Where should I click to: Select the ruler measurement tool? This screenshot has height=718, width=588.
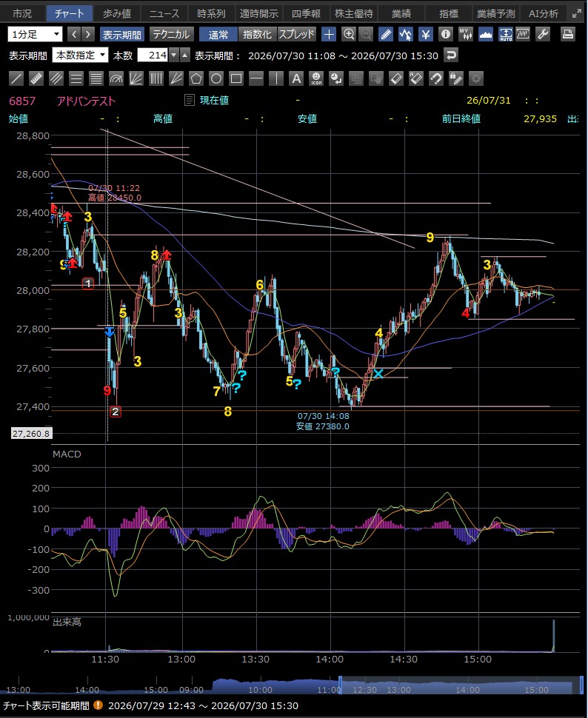click(x=36, y=78)
